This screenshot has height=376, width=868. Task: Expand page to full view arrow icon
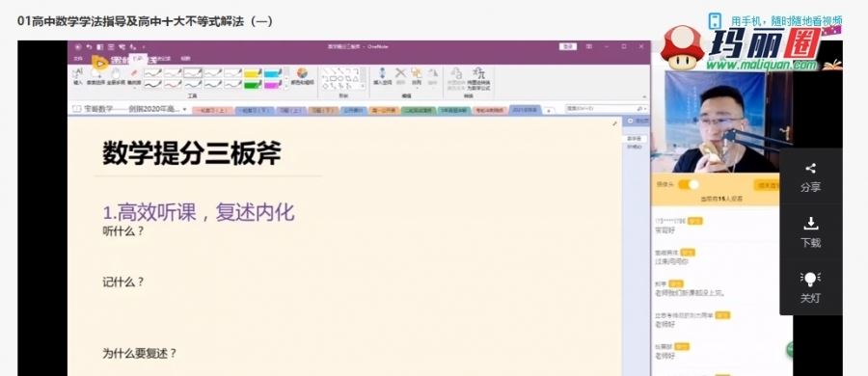[614, 123]
